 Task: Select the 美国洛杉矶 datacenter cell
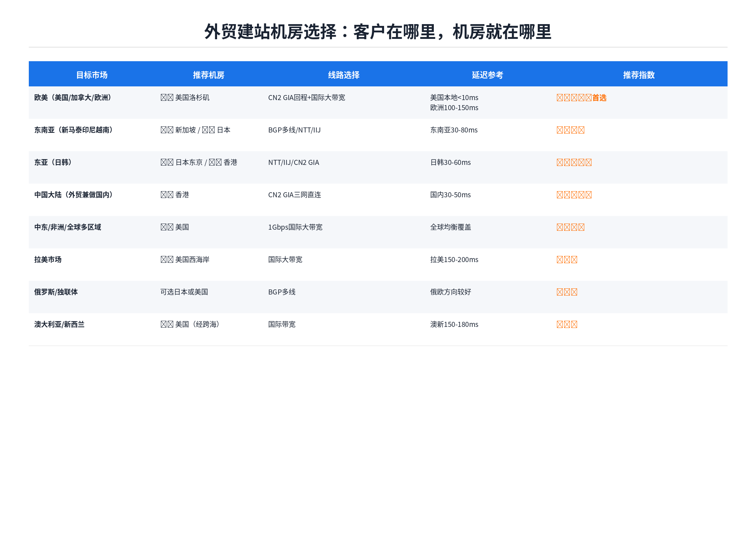pyautogui.click(x=185, y=98)
